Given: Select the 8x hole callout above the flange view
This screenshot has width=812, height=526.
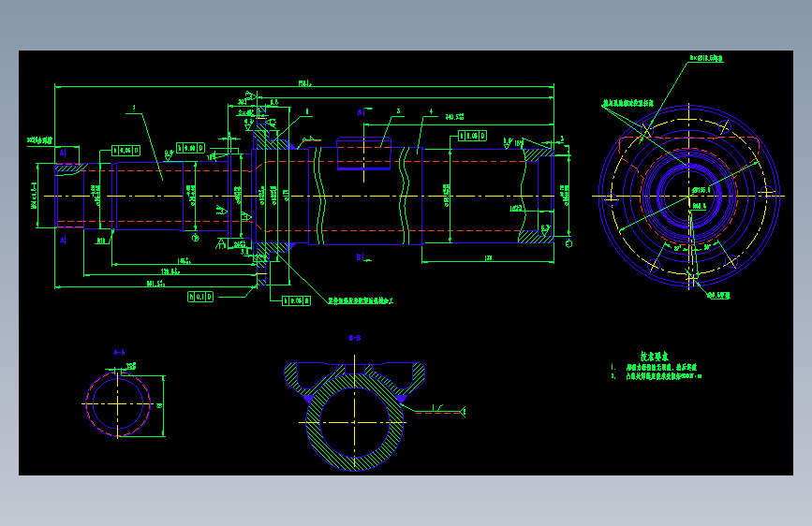Looking at the screenshot, I should [706, 59].
